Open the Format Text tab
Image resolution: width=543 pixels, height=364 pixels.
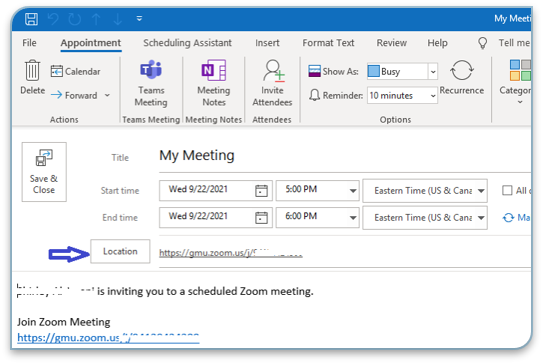click(x=328, y=43)
